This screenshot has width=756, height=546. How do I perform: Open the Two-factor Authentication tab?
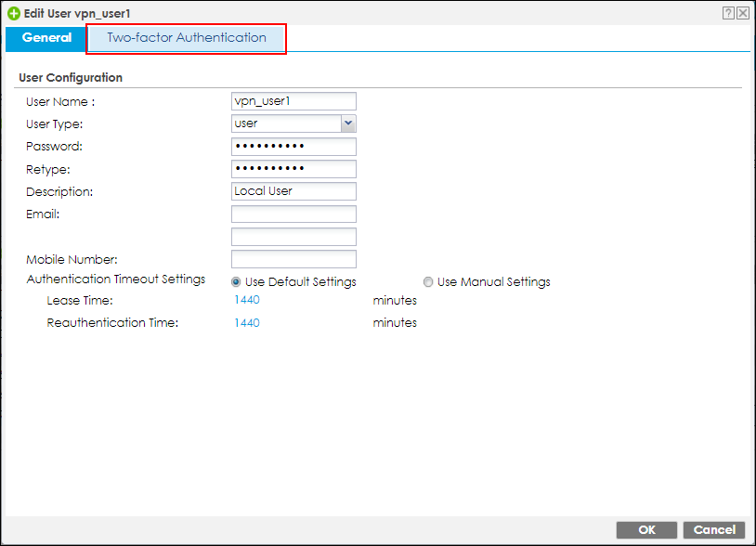186,38
